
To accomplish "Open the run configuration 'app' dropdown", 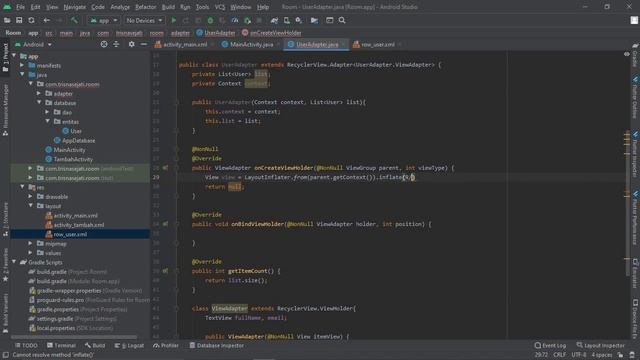I will 104,20.
